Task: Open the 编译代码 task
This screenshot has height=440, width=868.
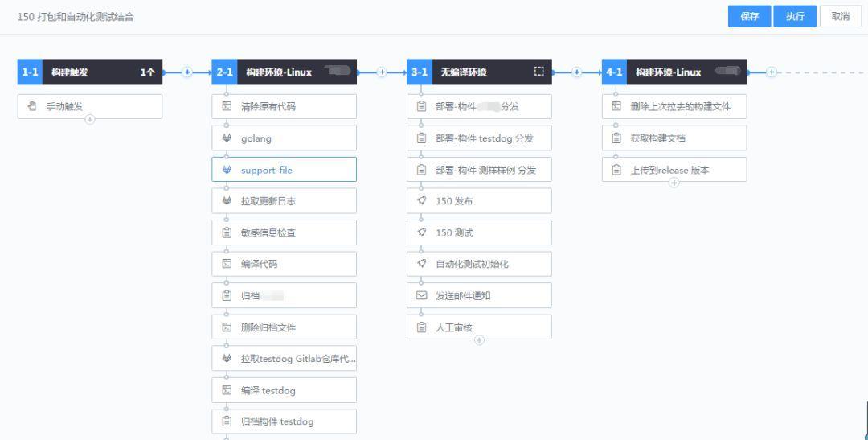Action: click(x=284, y=264)
